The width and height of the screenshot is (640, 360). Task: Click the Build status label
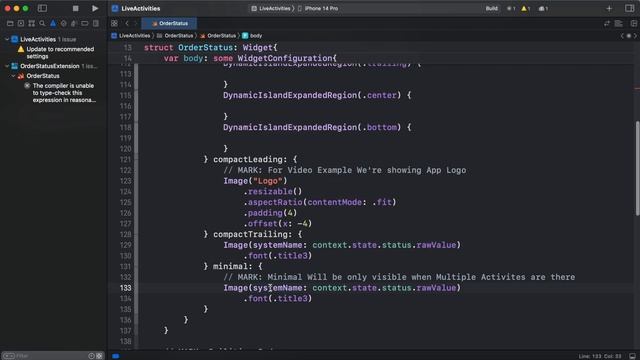click(491, 8)
